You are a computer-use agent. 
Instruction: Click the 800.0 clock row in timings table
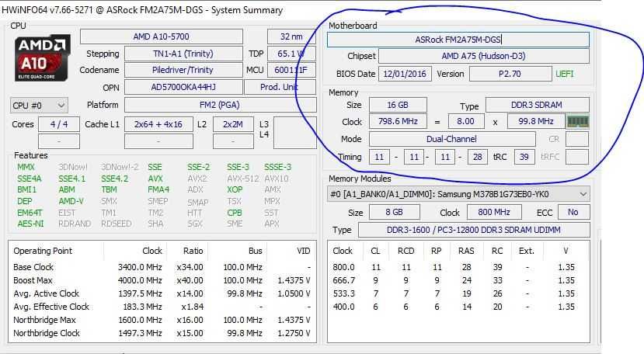click(458, 267)
